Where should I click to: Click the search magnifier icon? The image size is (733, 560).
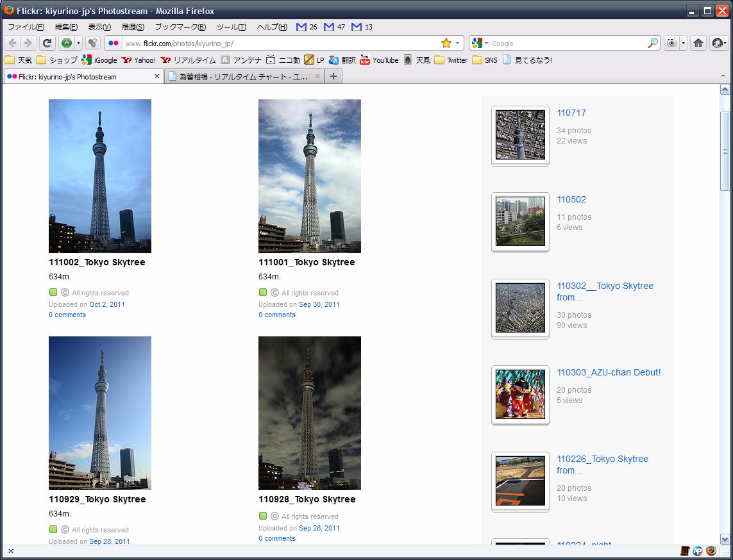coord(653,43)
